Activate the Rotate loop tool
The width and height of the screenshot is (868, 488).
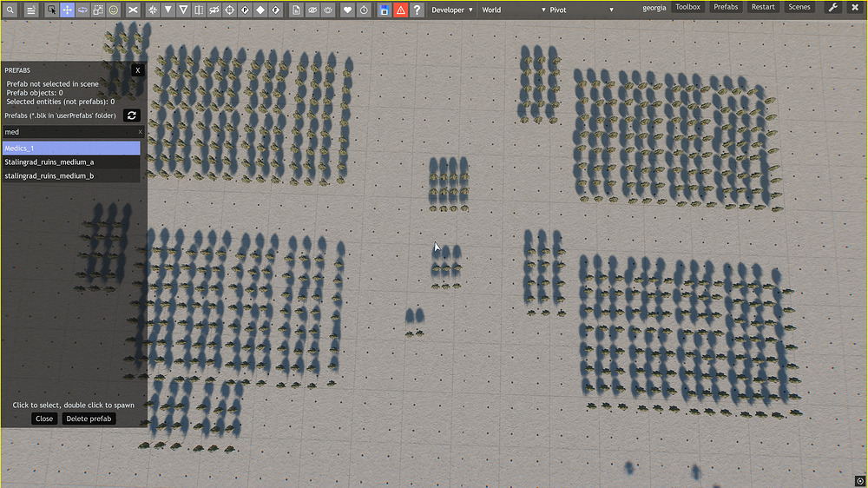(x=82, y=10)
